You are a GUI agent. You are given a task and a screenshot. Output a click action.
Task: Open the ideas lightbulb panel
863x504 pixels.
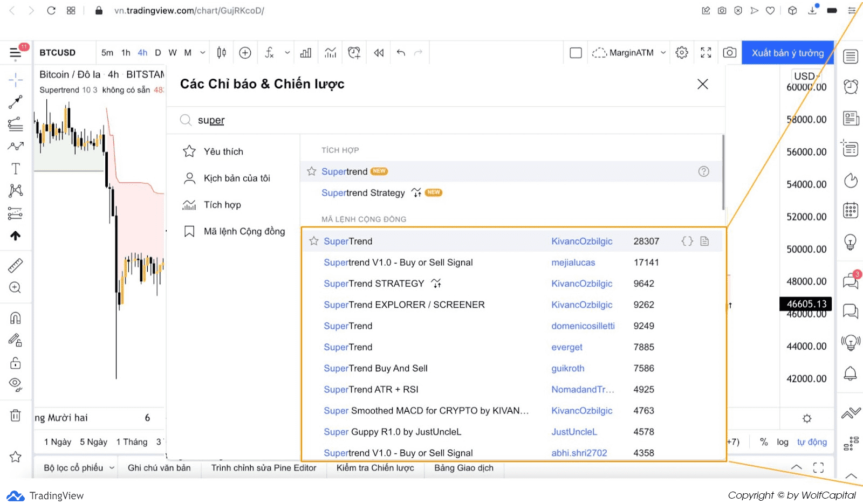[851, 241]
